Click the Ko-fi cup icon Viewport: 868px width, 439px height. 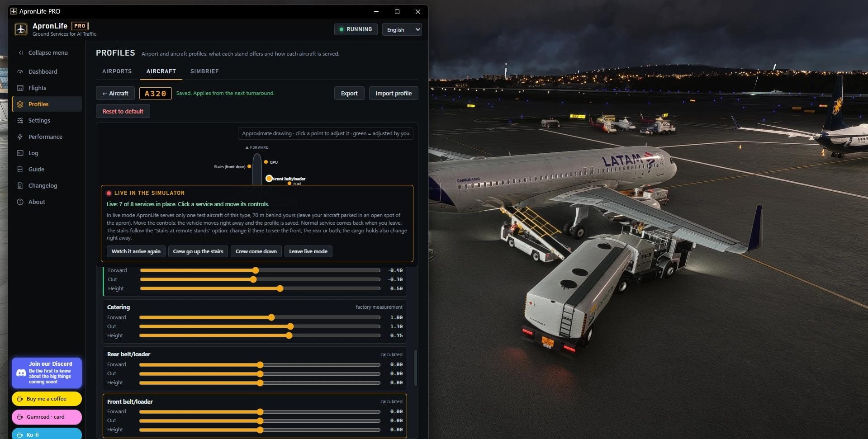click(x=20, y=434)
